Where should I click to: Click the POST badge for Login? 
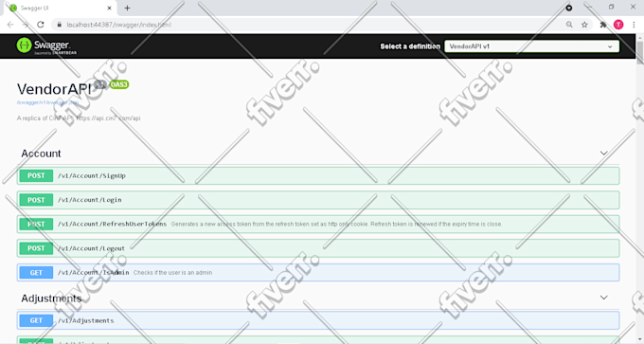coord(36,200)
